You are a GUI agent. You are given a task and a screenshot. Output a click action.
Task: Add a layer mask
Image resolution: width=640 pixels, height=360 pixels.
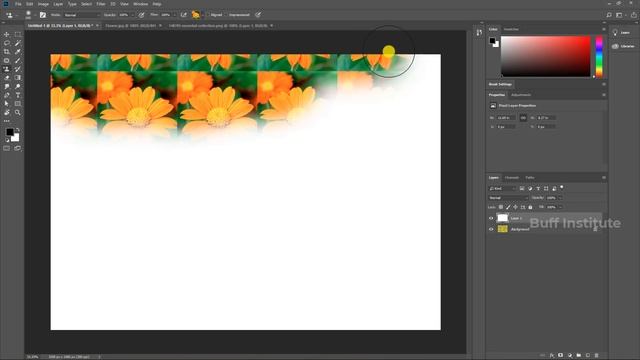tap(560, 355)
